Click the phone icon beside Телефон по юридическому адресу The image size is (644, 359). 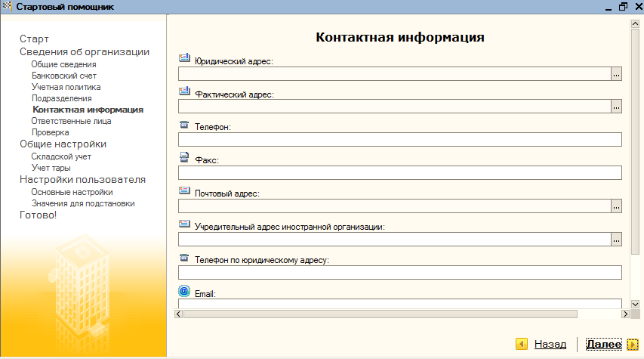tap(184, 258)
